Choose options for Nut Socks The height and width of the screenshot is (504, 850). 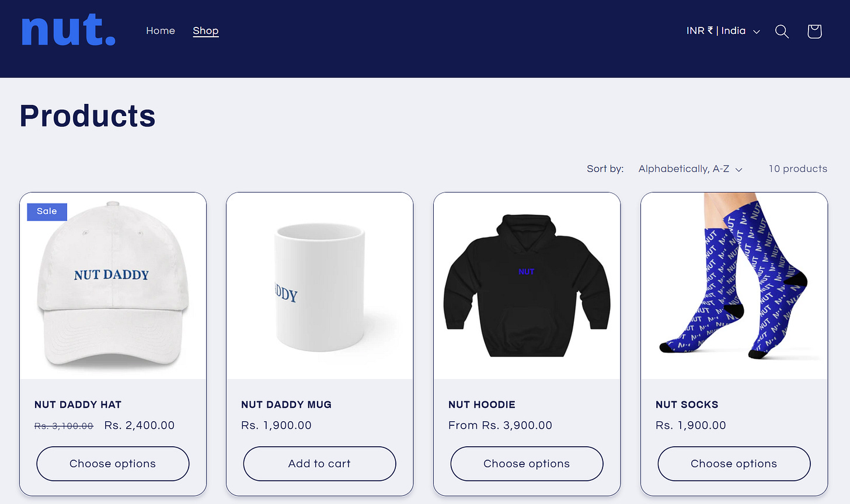click(734, 464)
